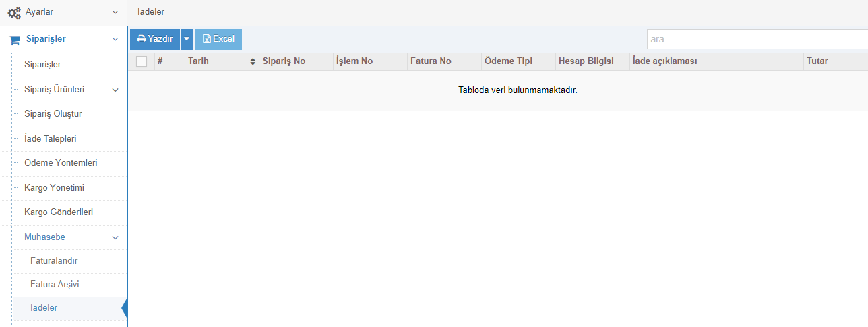Click the # column header
Viewport: 868px width, 327px height.
coord(170,61)
